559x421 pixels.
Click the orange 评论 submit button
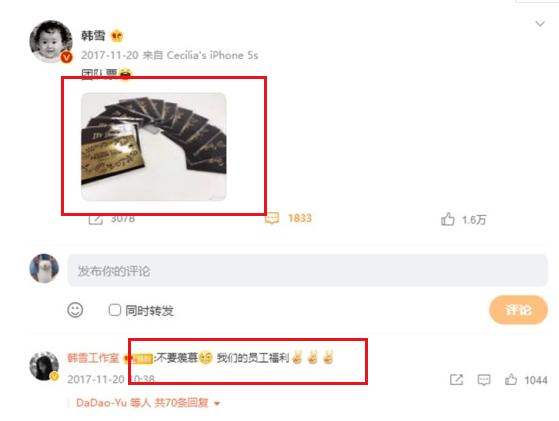(x=518, y=310)
